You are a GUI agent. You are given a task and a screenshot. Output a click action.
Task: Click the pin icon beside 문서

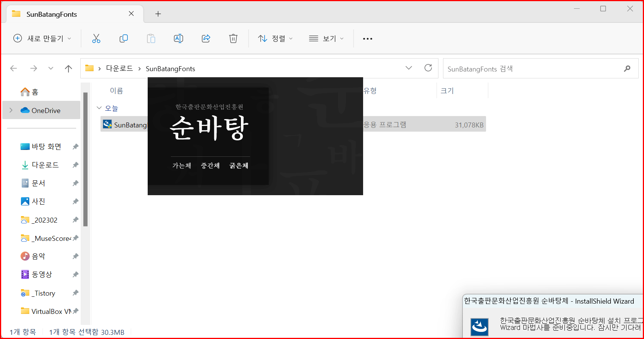(x=75, y=183)
